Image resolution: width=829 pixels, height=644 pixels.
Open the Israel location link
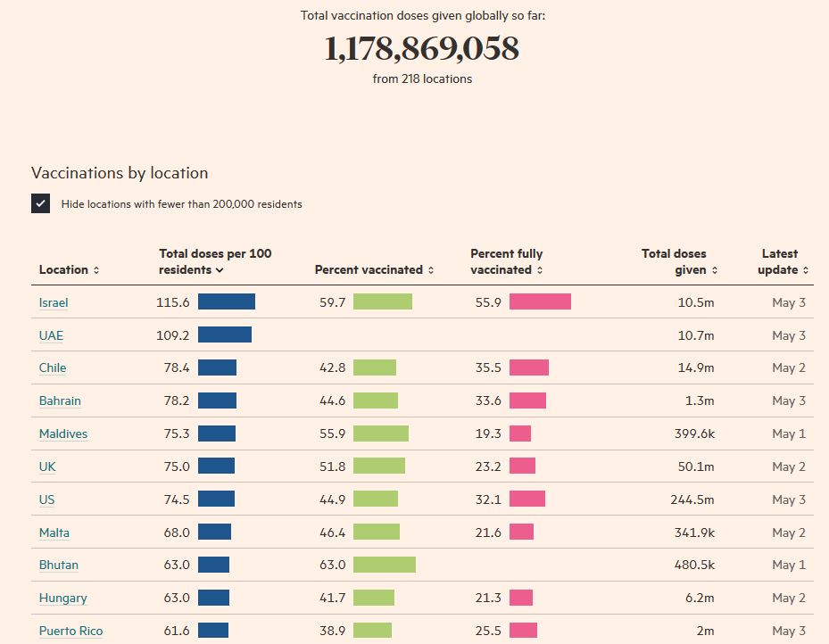coord(54,302)
